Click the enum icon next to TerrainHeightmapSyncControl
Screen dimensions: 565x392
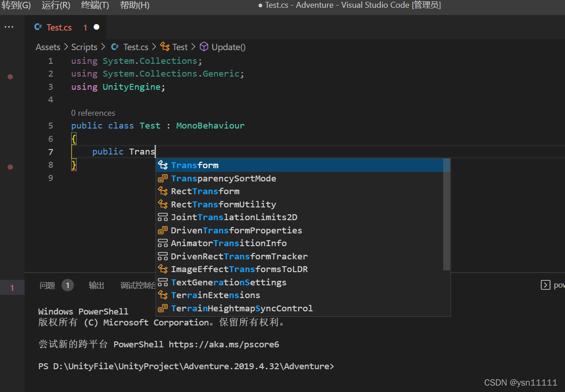coord(163,308)
